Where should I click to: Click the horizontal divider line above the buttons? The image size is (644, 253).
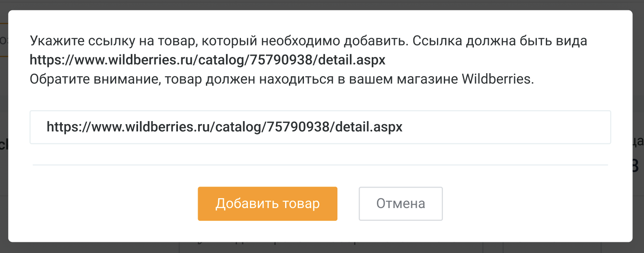(x=320, y=164)
